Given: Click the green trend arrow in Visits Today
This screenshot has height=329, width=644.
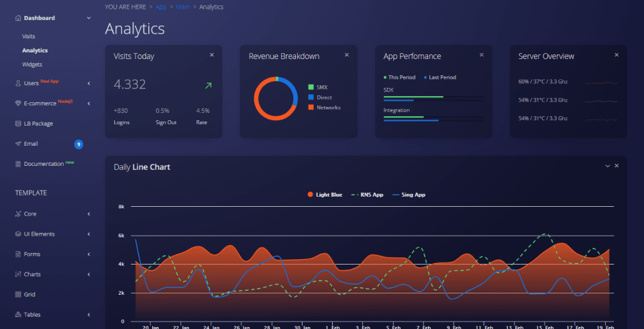Looking at the screenshot, I should (x=208, y=85).
